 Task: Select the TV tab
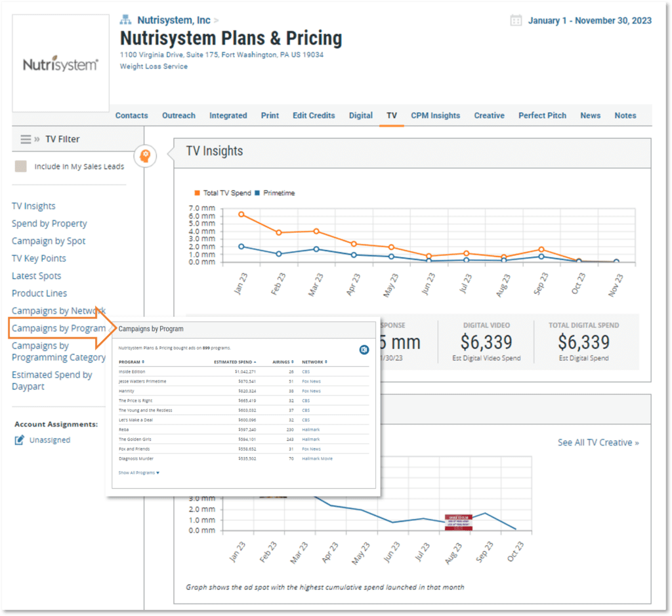pyautogui.click(x=392, y=115)
